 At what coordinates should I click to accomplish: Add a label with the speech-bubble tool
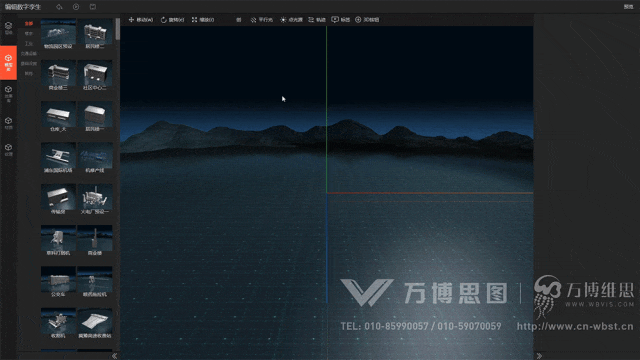tap(341, 20)
